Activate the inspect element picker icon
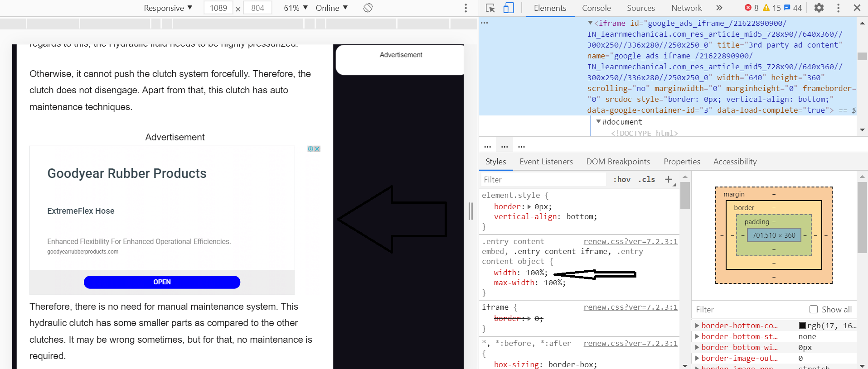This screenshot has height=369, width=868. pos(490,8)
